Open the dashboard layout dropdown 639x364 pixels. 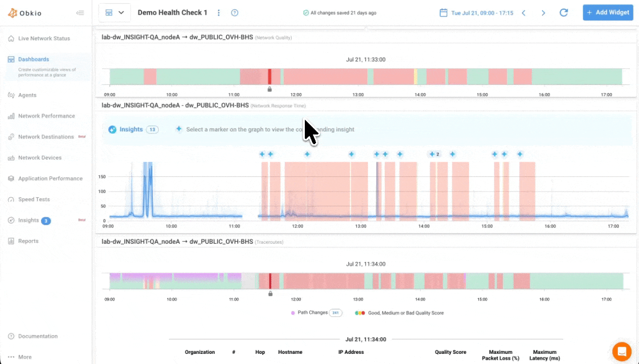115,13
